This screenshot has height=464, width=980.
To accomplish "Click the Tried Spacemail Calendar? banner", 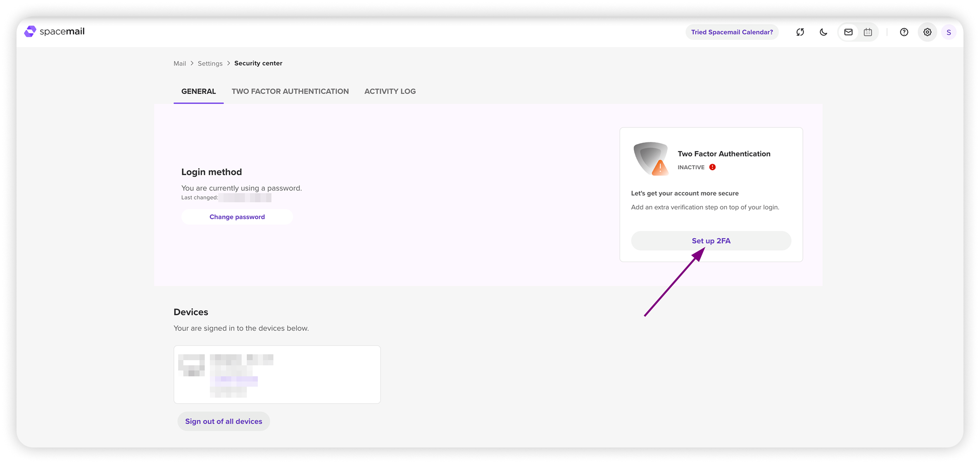I will 732,32.
